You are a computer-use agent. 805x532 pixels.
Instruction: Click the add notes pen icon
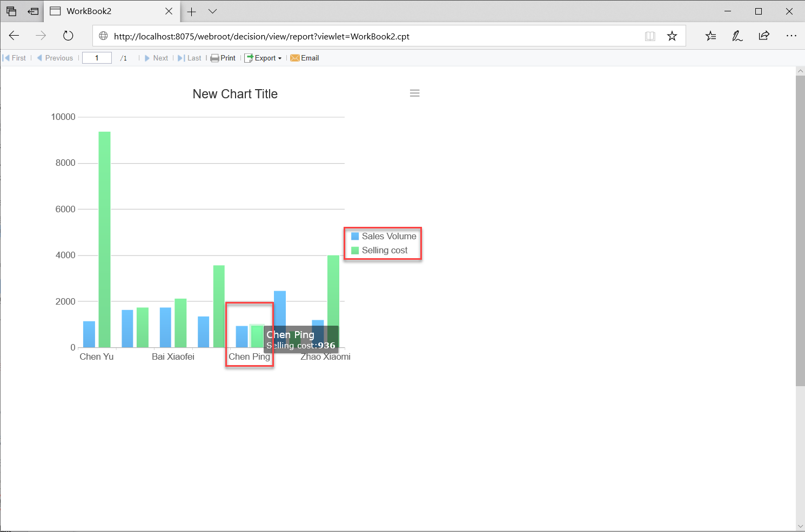click(x=737, y=36)
